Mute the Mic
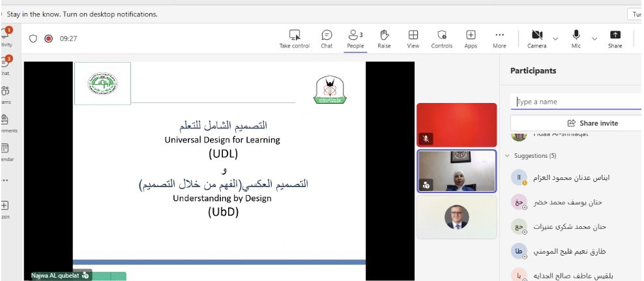This screenshot has width=644, height=281. [576, 39]
